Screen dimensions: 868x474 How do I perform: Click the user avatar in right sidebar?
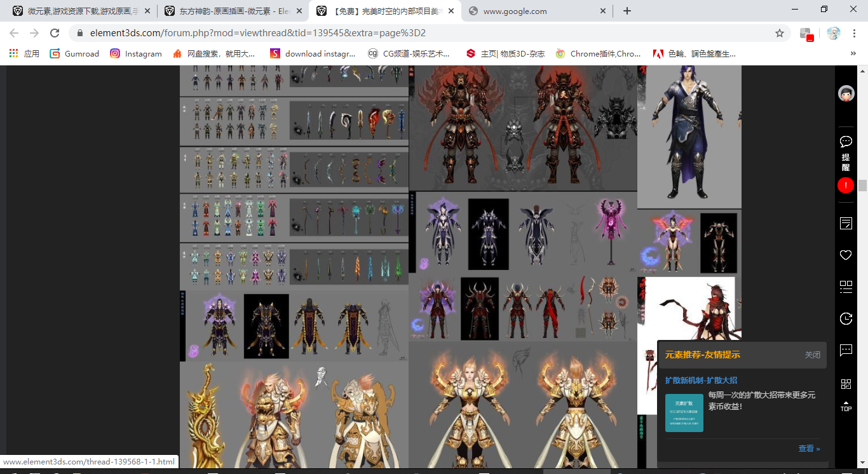point(846,93)
